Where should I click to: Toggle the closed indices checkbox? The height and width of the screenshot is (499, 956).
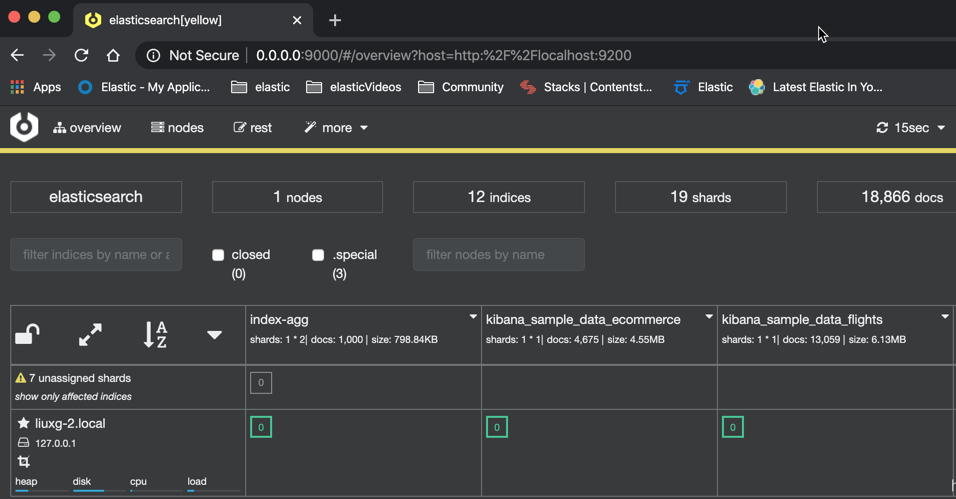pyautogui.click(x=218, y=255)
